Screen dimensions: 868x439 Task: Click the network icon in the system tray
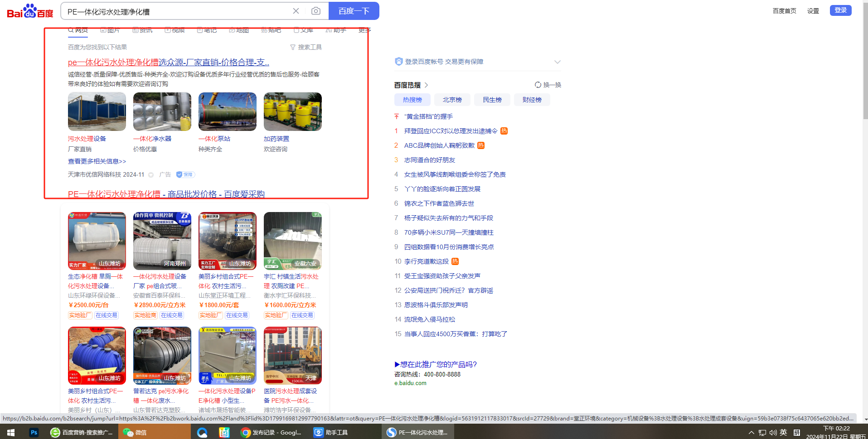point(762,433)
